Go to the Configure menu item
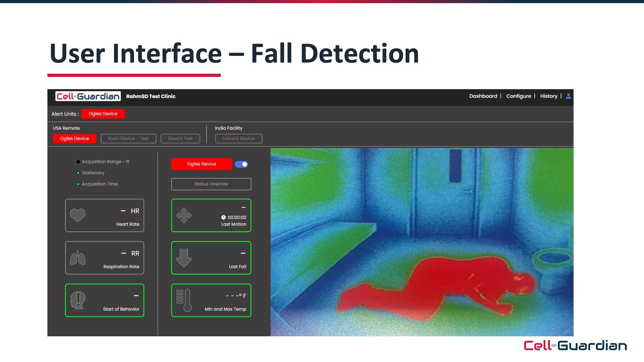Screen dimensions: 644x362 tap(519, 96)
